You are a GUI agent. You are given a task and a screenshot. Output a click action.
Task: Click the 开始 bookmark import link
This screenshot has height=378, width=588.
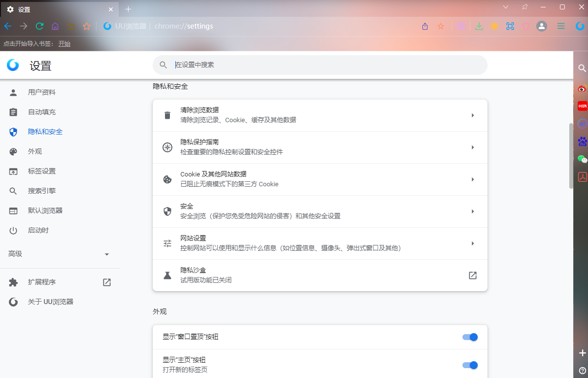tap(65, 43)
